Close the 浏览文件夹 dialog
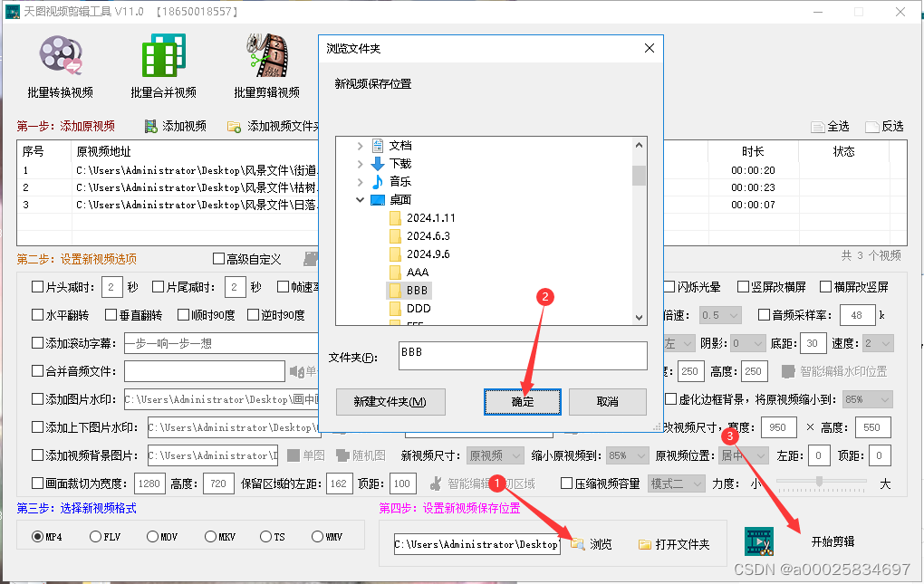 650,48
